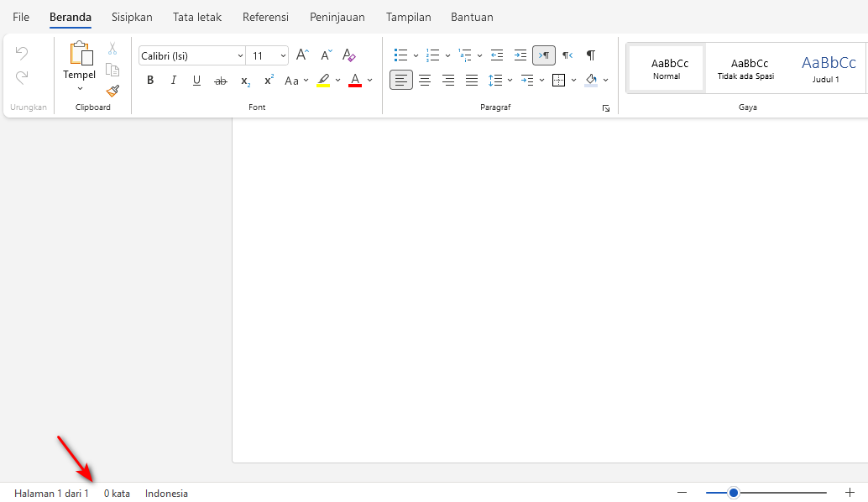Select center text alignment
The width and height of the screenshot is (868, 502).
(425, 80)
